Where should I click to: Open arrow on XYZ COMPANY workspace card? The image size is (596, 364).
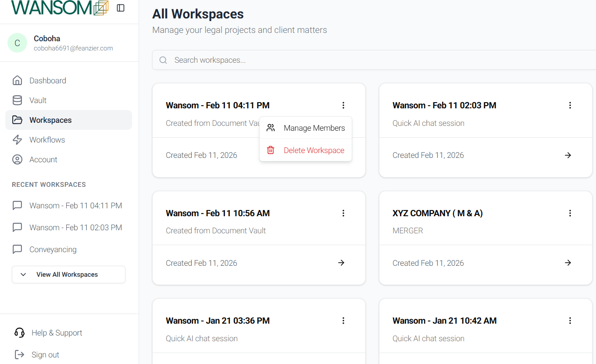click(568, 263)
